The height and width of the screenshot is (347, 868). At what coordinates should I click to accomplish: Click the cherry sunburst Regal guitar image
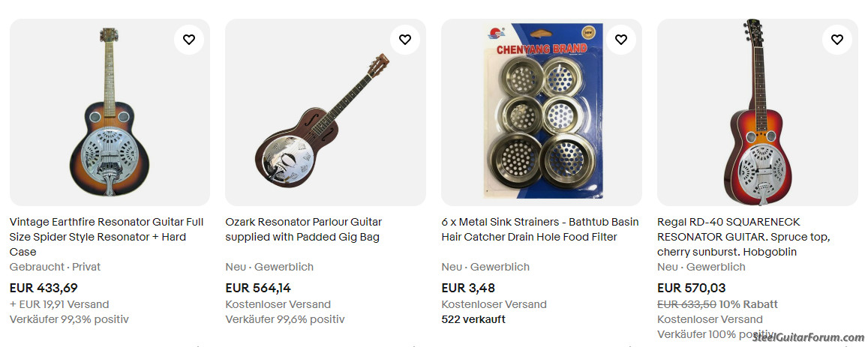(758, 112)
